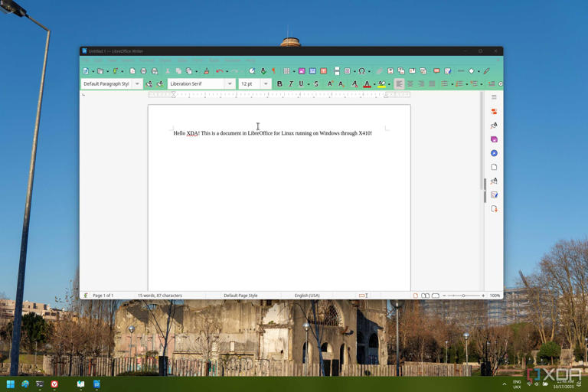Click the Clear Direct Formatting icon

tap(354, 84)
